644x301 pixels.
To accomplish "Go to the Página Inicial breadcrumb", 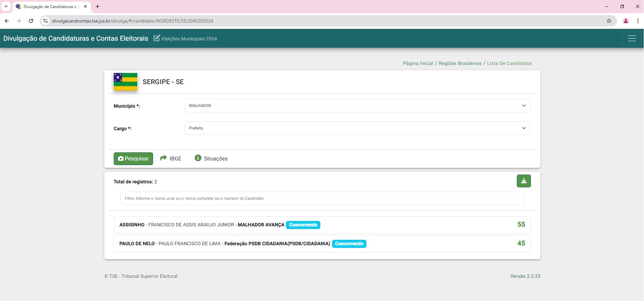I will (418, 63).
